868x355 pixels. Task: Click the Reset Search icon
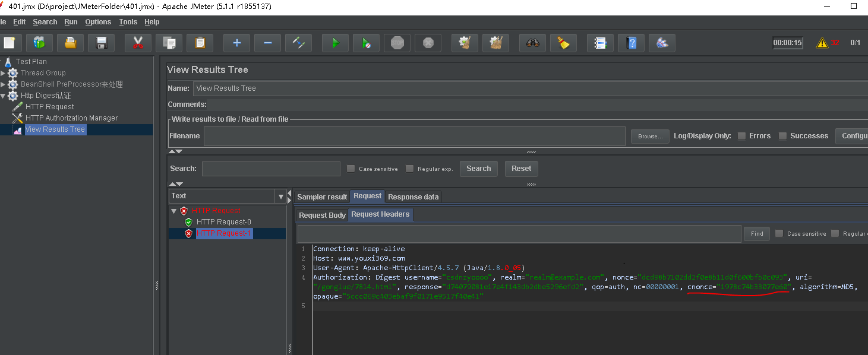click(563, 43)
